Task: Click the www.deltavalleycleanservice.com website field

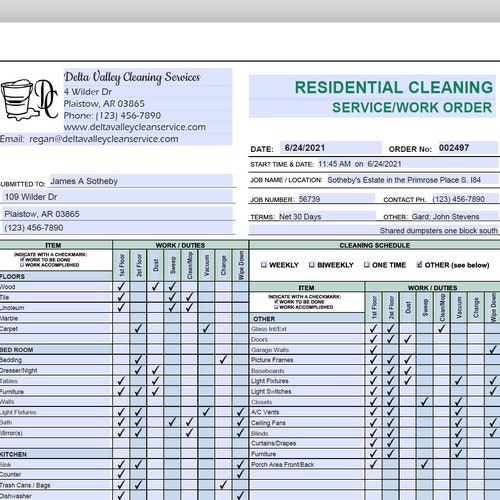Action: point(148,127)
